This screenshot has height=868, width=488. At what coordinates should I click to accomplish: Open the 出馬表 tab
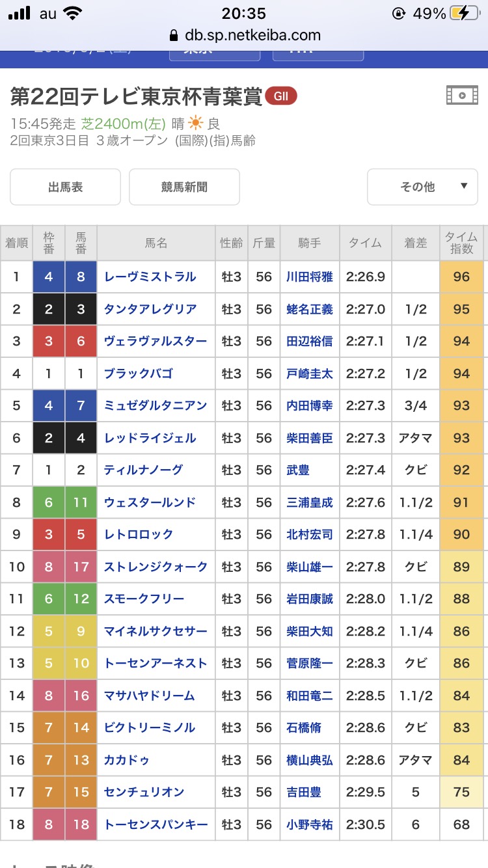tap(65, 187)
